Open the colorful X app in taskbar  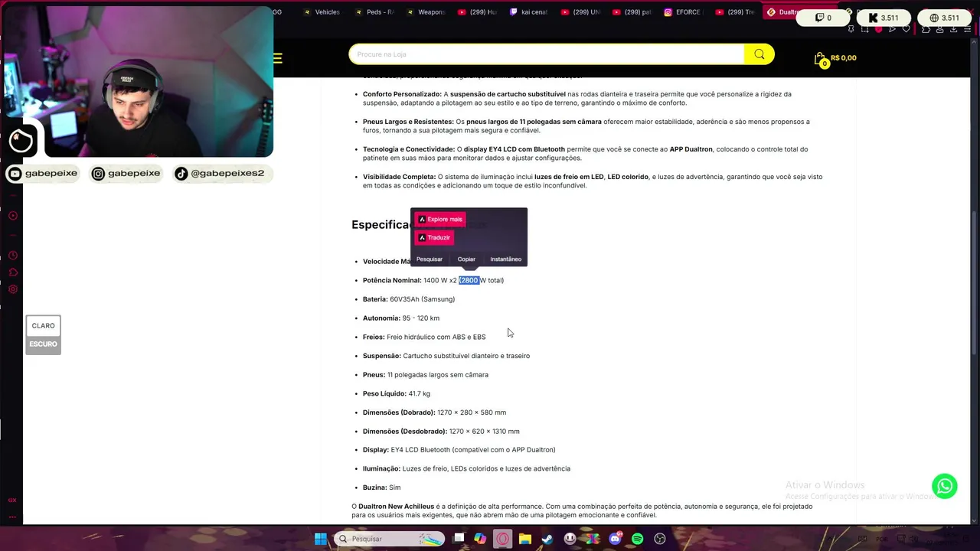click(593, 539)
